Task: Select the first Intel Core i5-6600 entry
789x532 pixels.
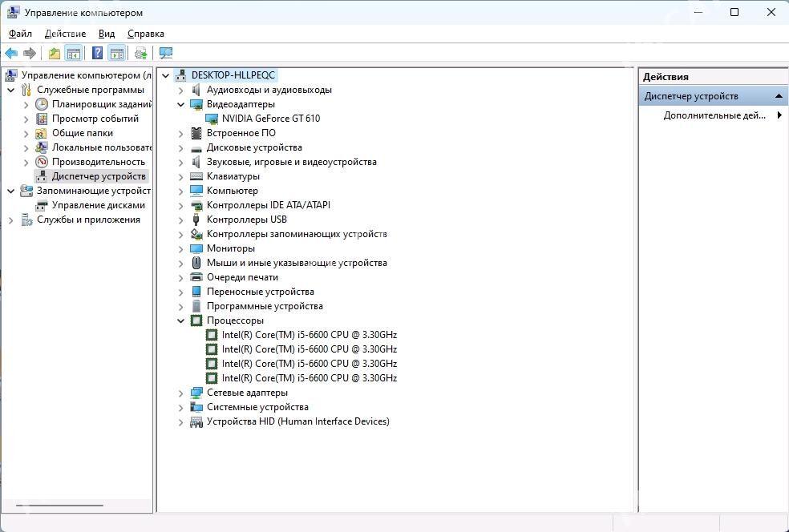Action: click(x=309, y=335)
